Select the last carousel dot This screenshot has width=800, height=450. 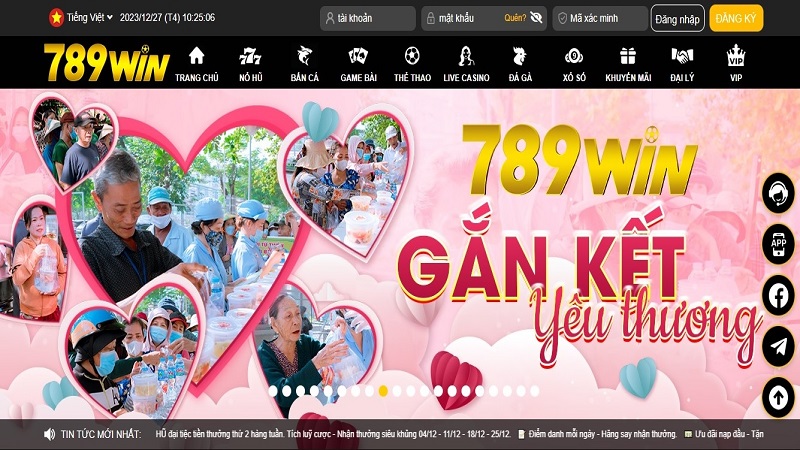[x=535, y=391]
